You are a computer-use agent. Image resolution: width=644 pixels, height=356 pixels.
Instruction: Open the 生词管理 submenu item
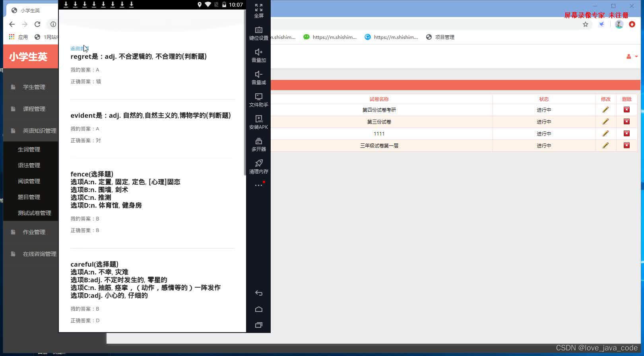point(29,149)
